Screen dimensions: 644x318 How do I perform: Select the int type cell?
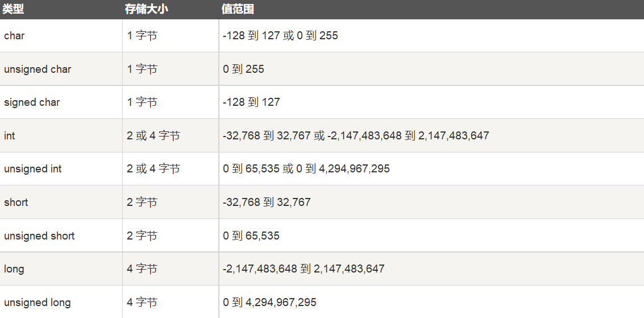coord(10,136)
